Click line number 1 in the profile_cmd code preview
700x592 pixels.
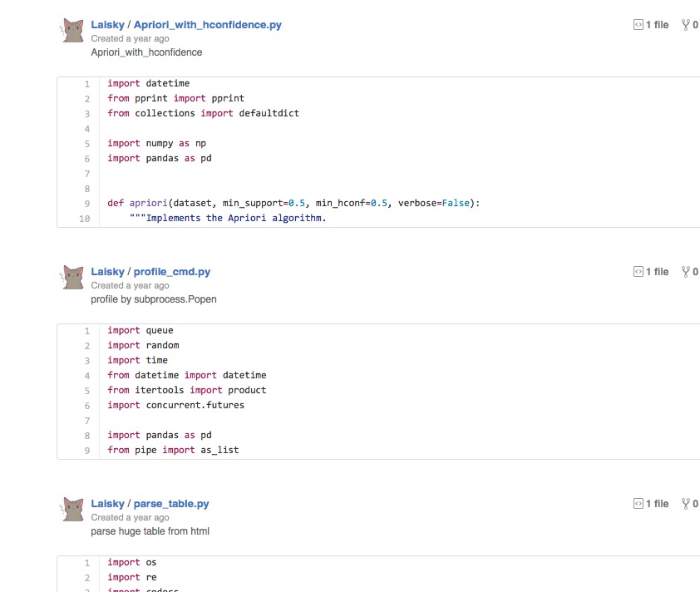86,331
